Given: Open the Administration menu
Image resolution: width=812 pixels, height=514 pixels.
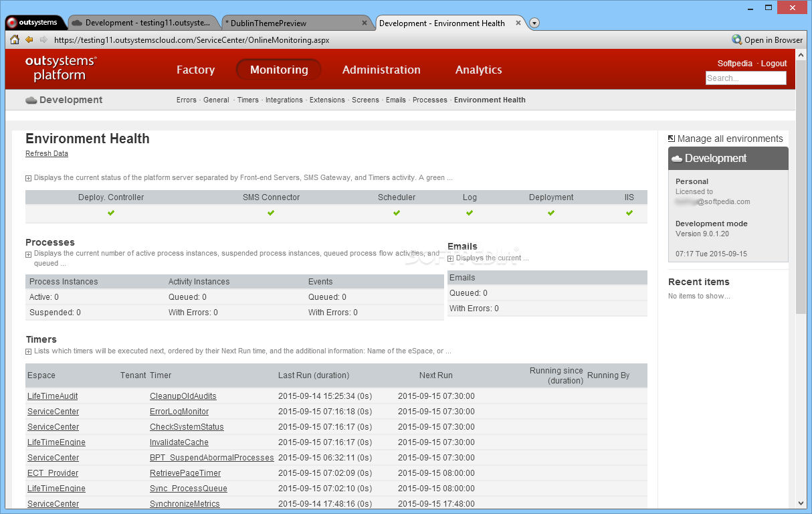Looking at the screenshot, I should 381,70.
